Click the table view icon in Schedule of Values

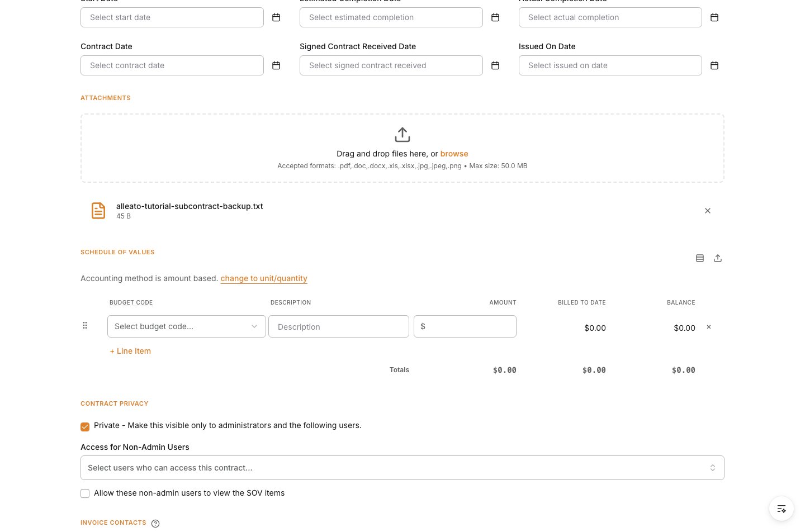pyautogui.click(x=700, y=258)
